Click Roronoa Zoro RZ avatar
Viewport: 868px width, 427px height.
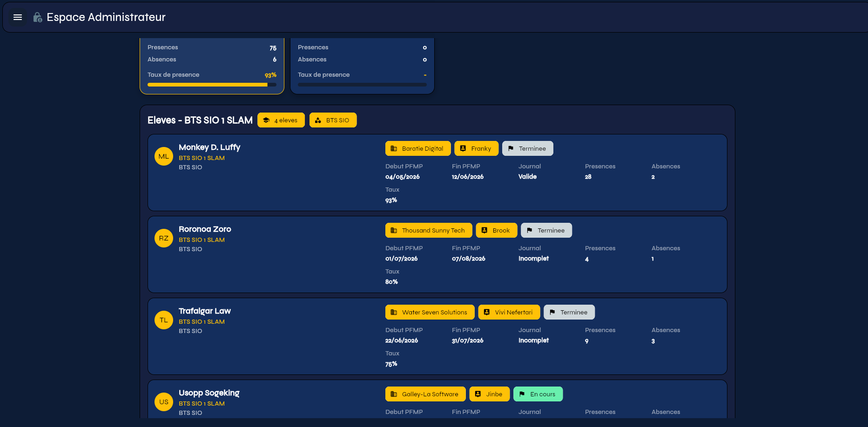[x=164, y=238]
